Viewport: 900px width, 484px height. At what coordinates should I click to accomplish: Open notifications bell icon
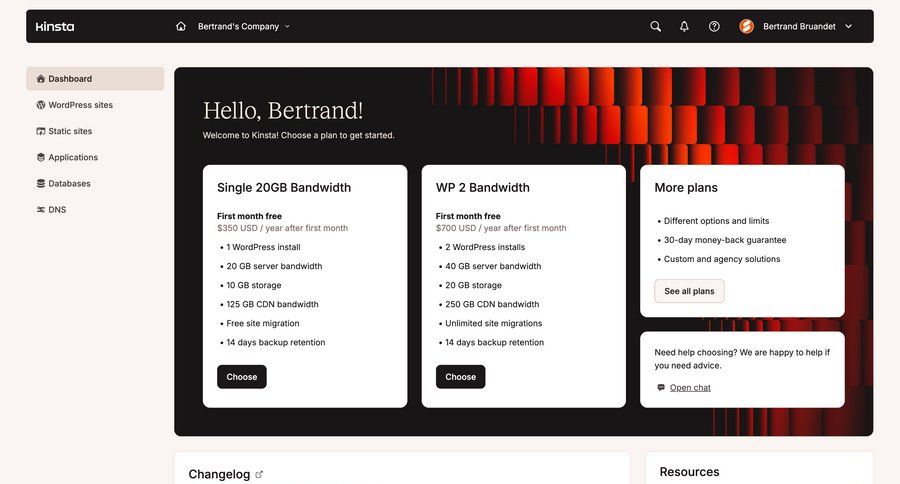684,27
